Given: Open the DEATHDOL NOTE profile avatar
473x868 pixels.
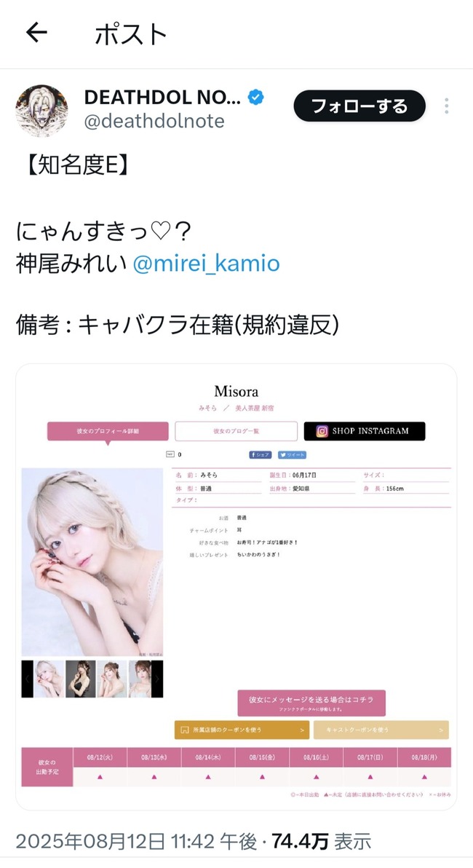Looking at the screenshot, I should [x=41, y=111].
